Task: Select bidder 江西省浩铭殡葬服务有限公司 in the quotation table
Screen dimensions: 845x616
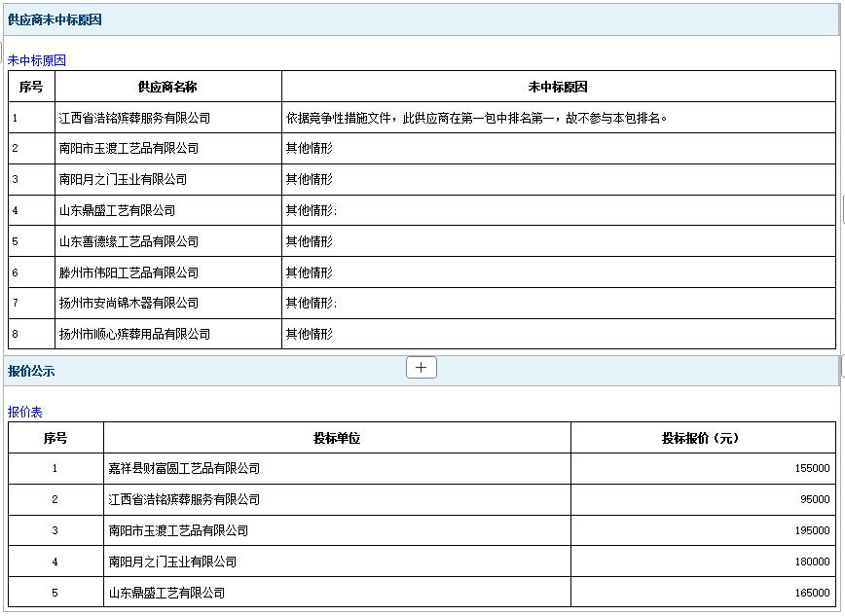Action: 184,500
